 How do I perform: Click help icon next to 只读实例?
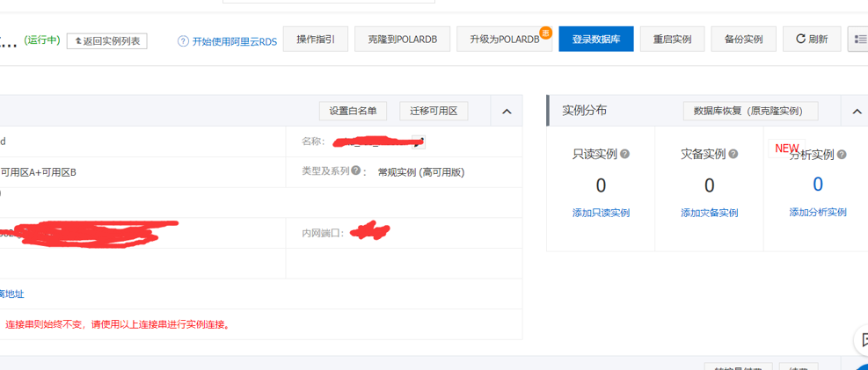click(x=625, y=155)
